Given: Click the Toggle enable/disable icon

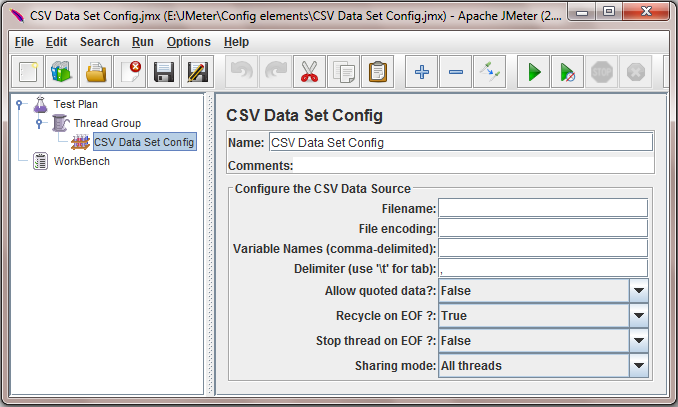Looking at the screenshot, I should click(x=489, y=72).
